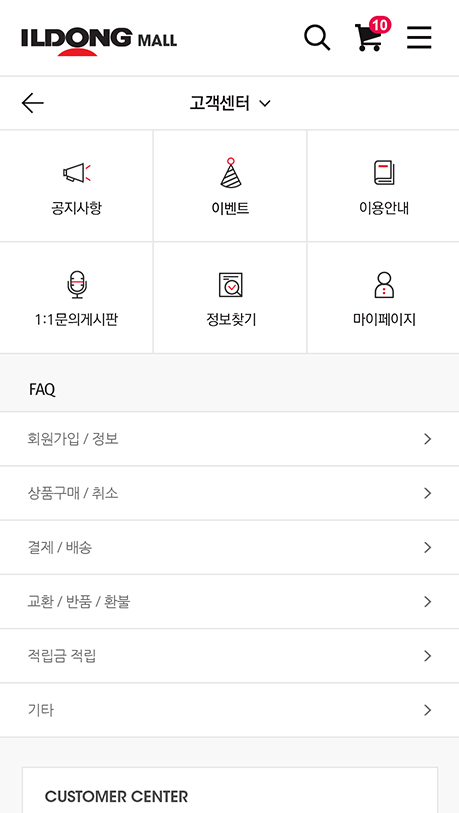Open 이용안내 book icon

[384, 173]
